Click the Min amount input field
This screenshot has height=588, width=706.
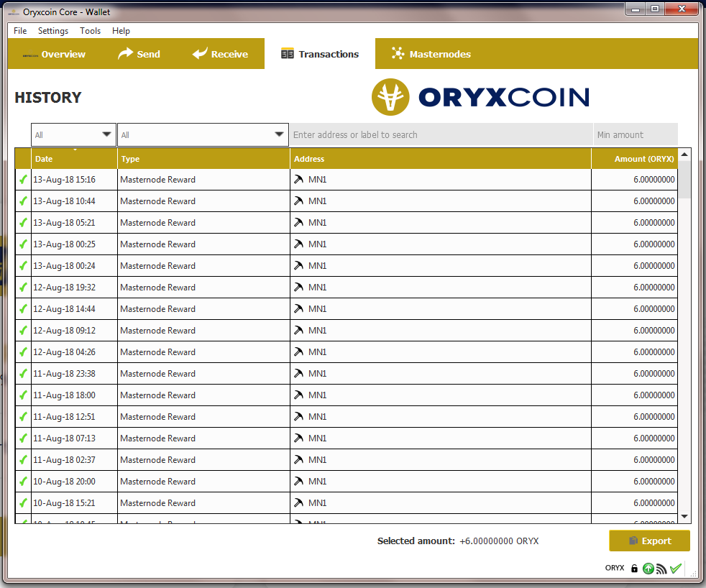click(635, 134)
